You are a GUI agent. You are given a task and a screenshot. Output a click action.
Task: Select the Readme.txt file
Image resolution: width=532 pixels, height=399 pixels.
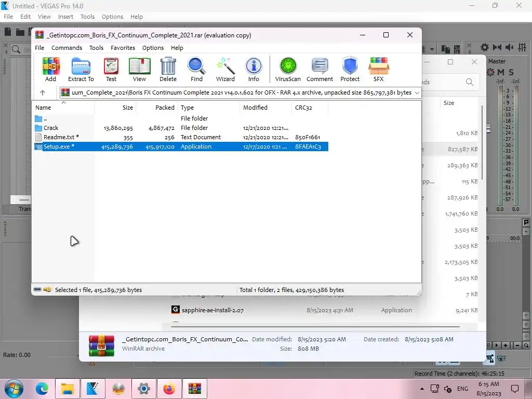click(181, 137)
